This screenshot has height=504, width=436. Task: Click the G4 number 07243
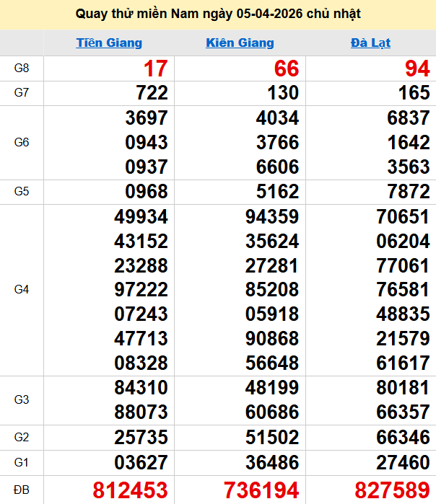click(141, 314)
